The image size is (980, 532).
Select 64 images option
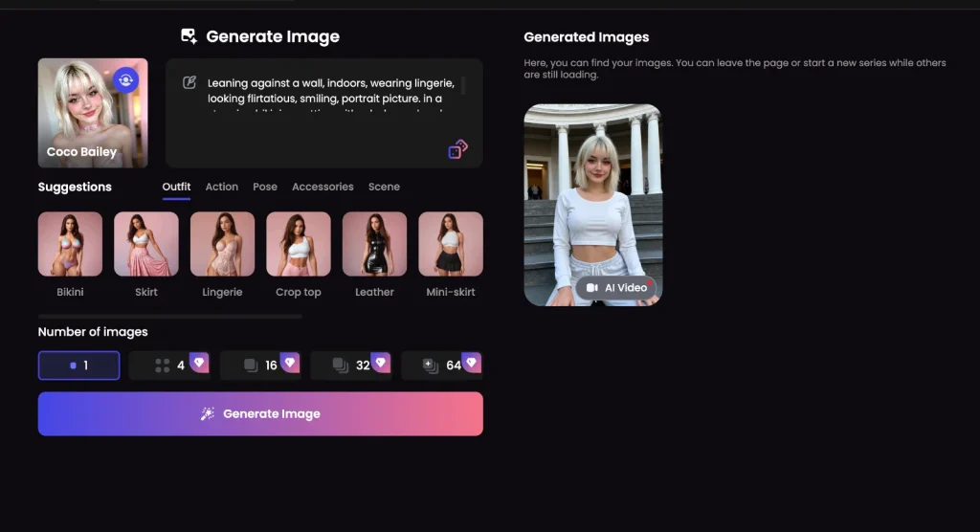tap(441, 366)
